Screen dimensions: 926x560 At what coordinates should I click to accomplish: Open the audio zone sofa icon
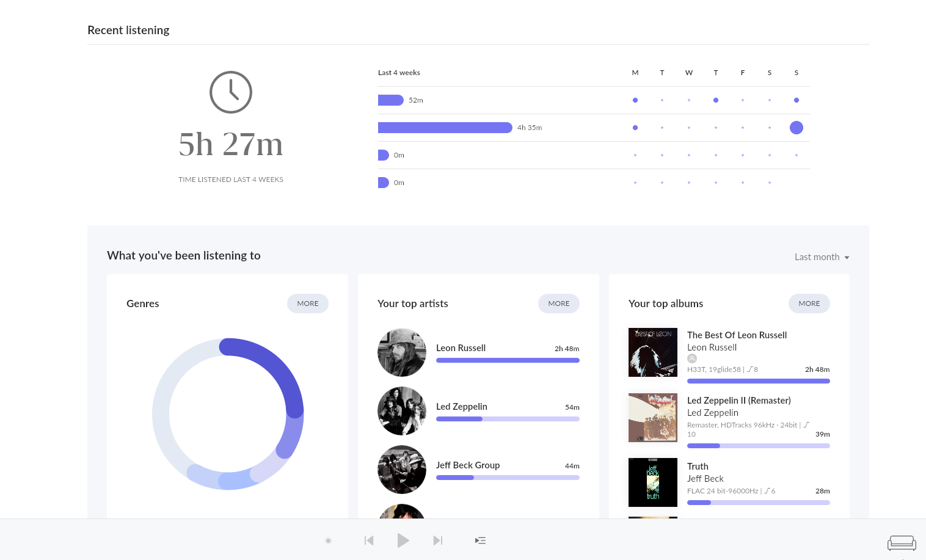(x=902, y=543)
